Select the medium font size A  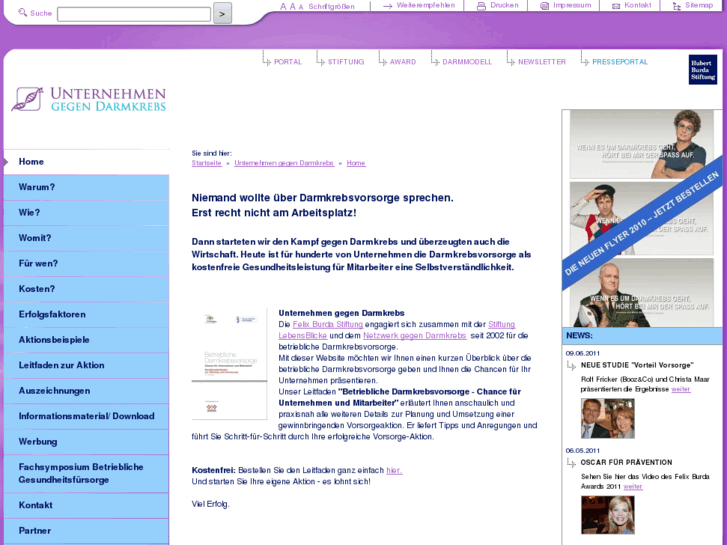coord(292,6)
